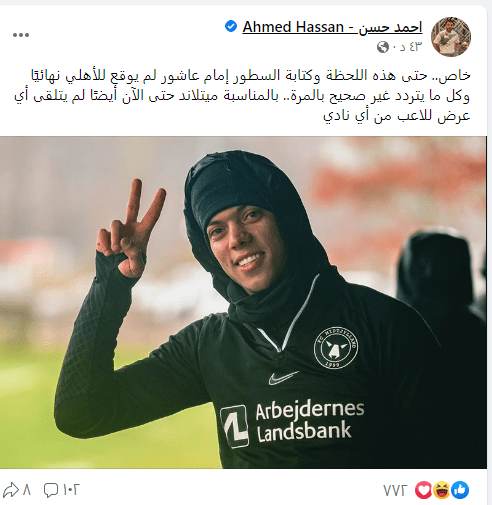The height and width of the screenshot is (505, 492).
Task: Open the Ahmed Hassan page name link
Action: (332, 27)
